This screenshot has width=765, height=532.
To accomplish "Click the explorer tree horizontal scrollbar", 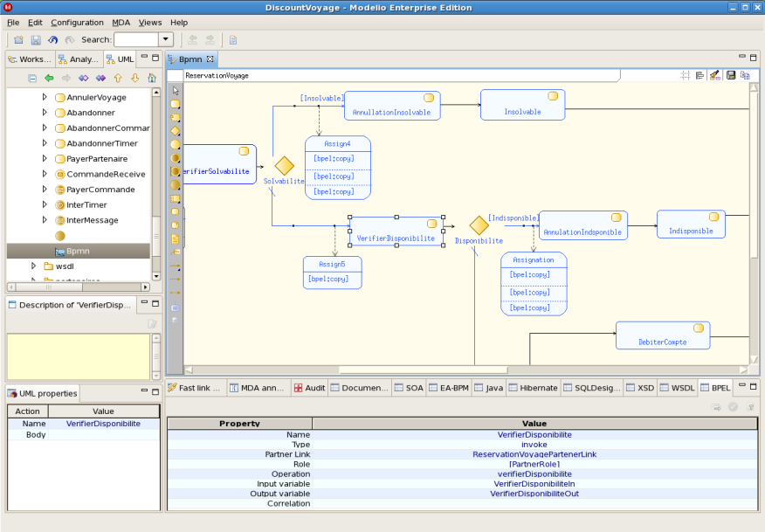I will tap(79, 287).
